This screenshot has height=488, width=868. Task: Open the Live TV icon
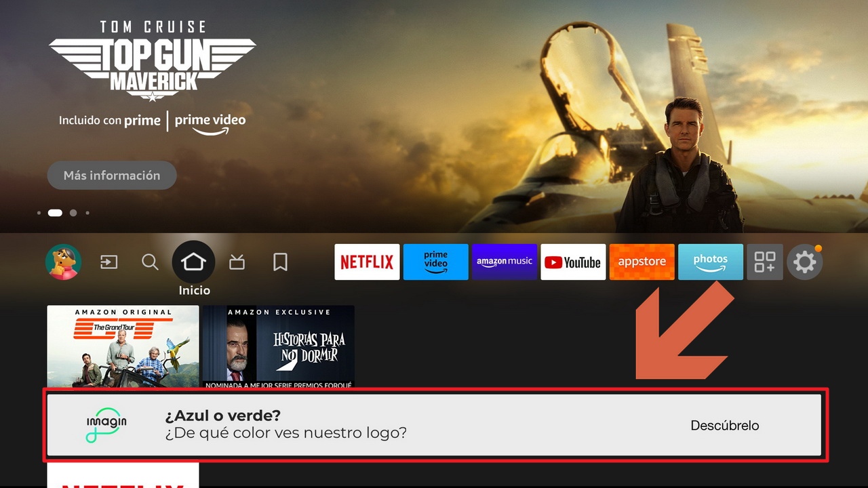tap(237, 262)
